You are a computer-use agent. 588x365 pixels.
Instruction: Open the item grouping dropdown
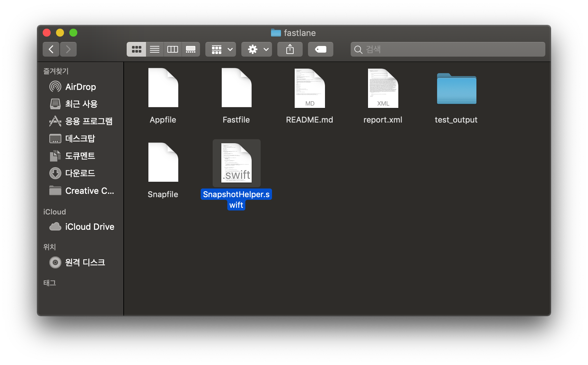(x=221, y=49)
